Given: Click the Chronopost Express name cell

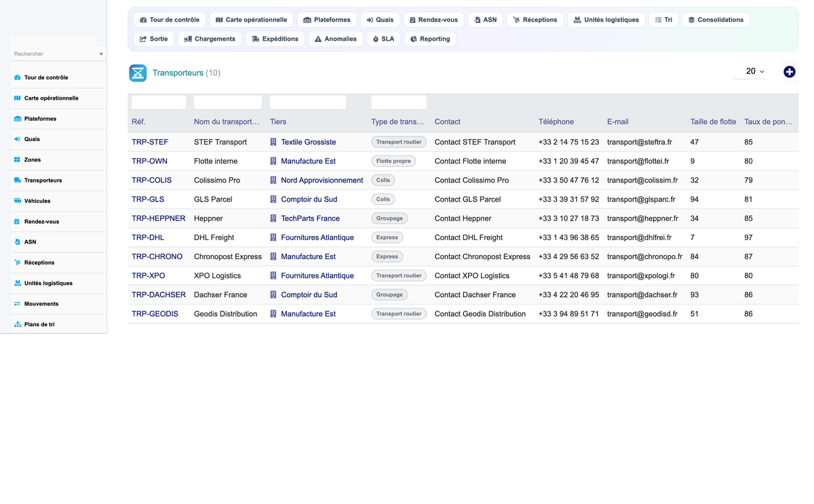Looking at the screenshot, I should point(228,256).
